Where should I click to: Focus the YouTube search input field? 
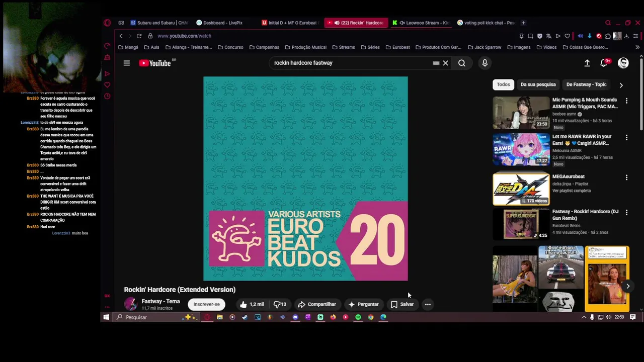(x=350, y=63)
